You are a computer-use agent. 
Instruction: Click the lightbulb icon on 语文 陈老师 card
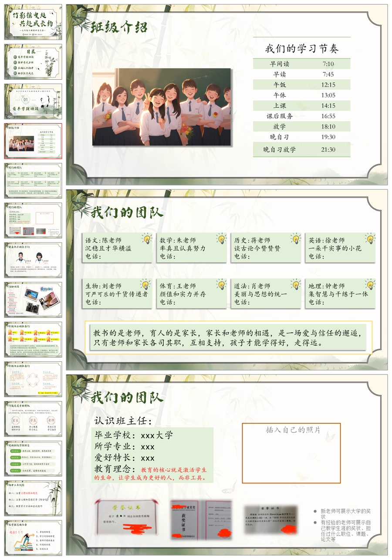coord(147,239)
